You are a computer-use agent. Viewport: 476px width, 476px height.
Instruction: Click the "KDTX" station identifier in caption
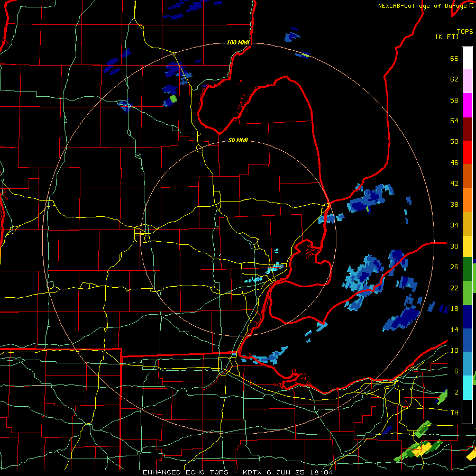[x=253, y=472]
